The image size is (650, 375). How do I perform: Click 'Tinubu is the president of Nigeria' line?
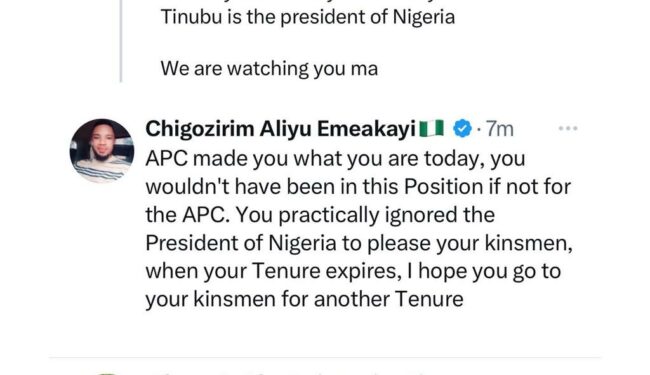308,17
